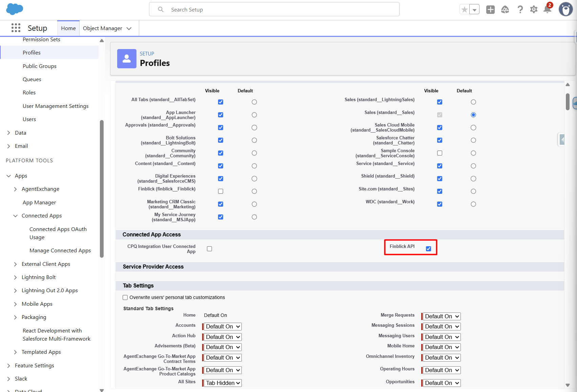
Task: Uncheck Visible for My Service Journey
Action: 220,217
